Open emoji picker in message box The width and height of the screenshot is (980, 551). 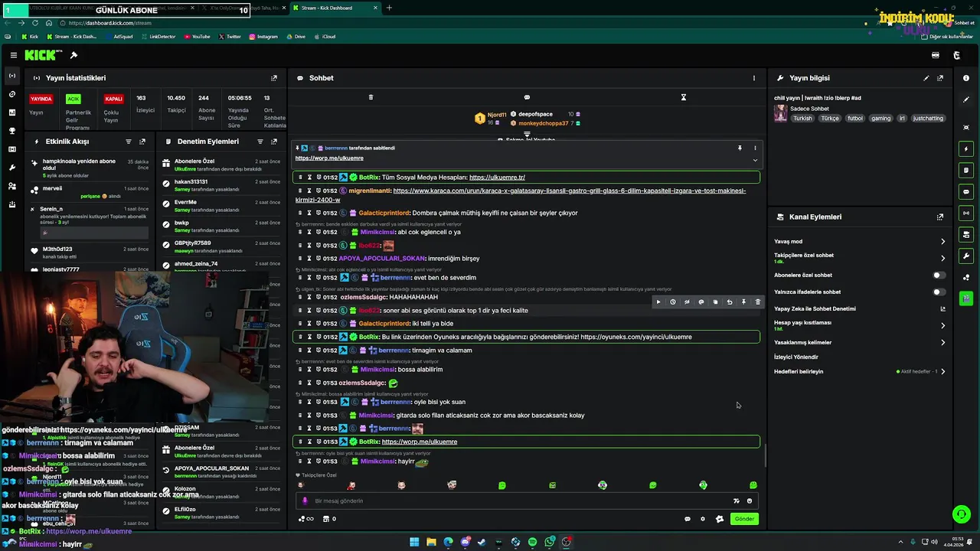click(750, 501)
